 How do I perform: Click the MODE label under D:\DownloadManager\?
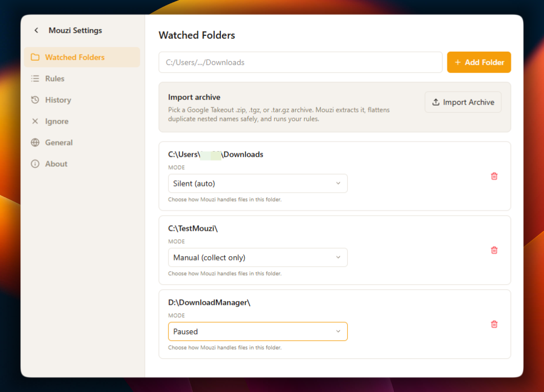tap(176, 316)
